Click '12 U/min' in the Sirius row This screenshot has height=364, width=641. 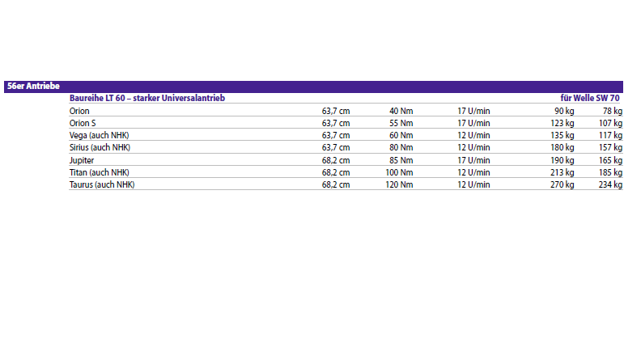[x=473, y=147]
